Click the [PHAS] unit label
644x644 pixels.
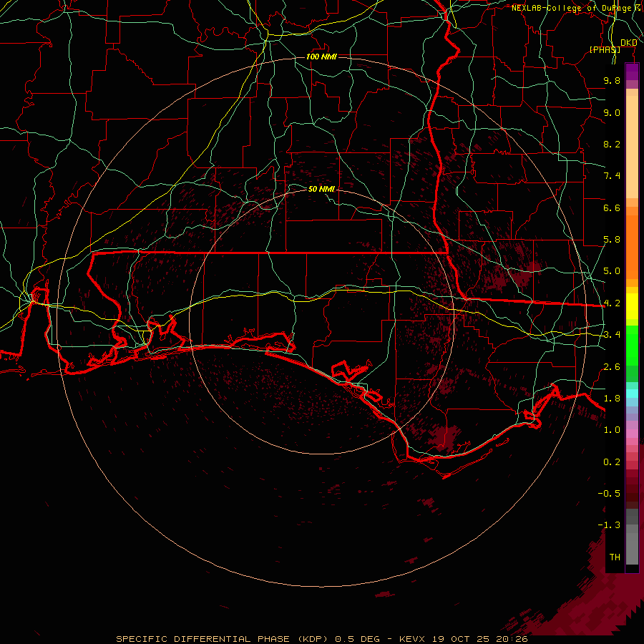pyautogui.click(x=605, y=49)
